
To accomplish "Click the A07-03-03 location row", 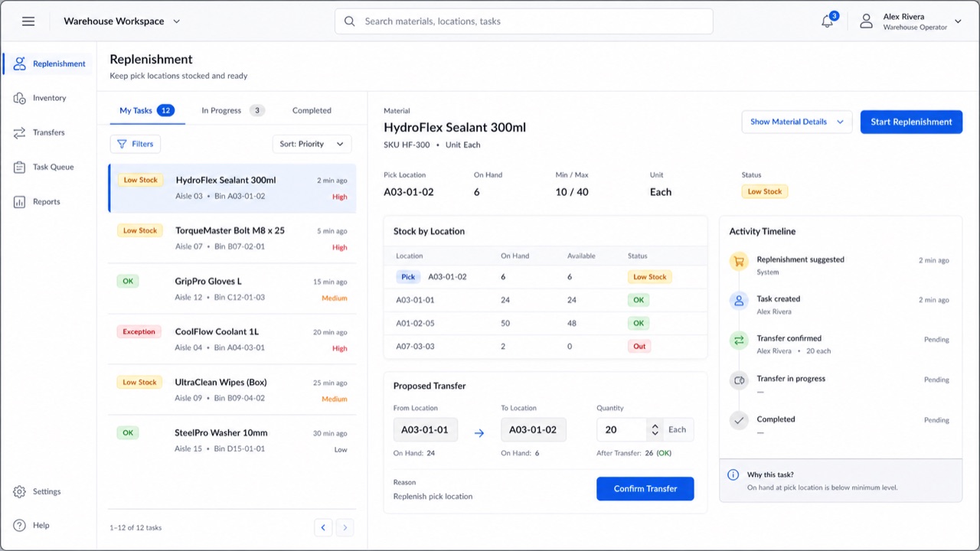I will coord(545,346).
